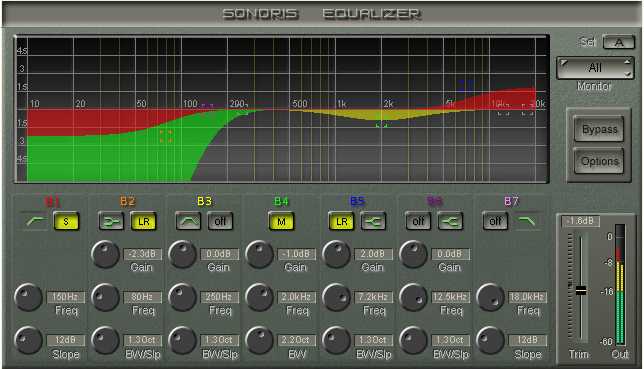
Task: Toggle the B7 off button
Action: click(495, 221)
